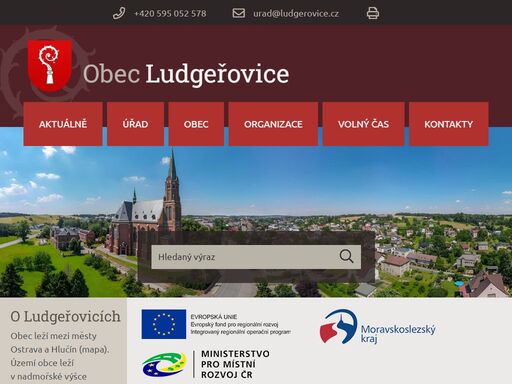Click the O Ludgeřovicích heading
The width and height of the screenshot is (512, 384).
(x=65, y=316)
